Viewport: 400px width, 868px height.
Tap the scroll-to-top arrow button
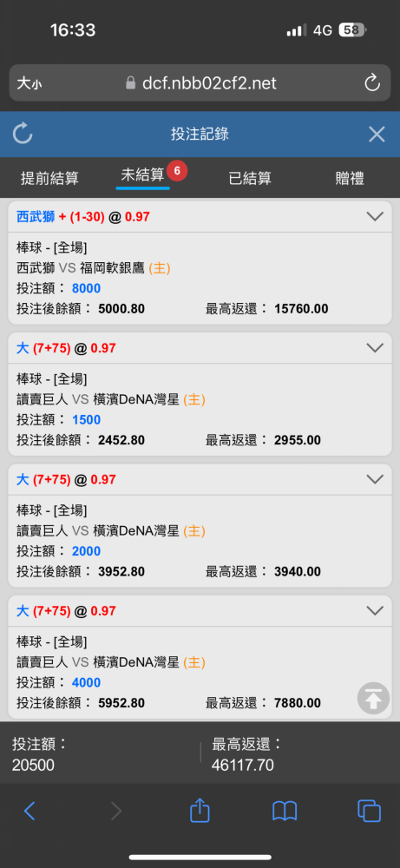373,698
